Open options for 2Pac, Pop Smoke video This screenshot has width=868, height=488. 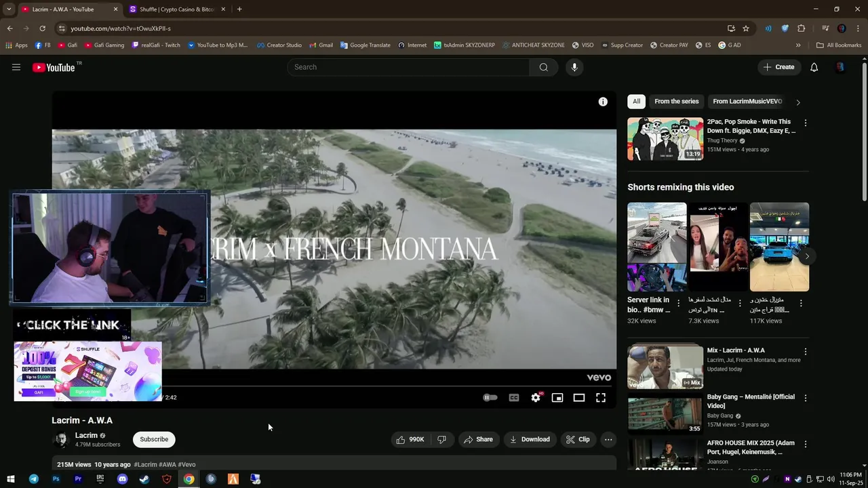pos(806,123)
